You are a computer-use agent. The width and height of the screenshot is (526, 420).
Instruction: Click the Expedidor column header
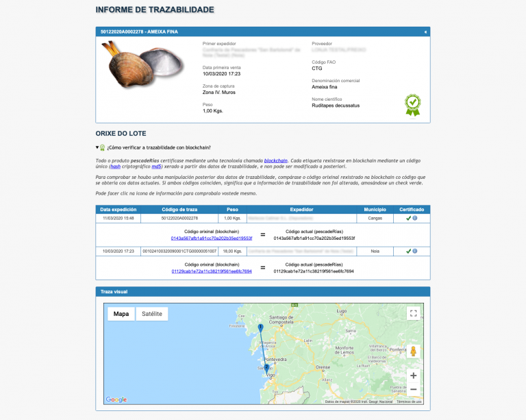pyautogui.click(x=301, y=210)
